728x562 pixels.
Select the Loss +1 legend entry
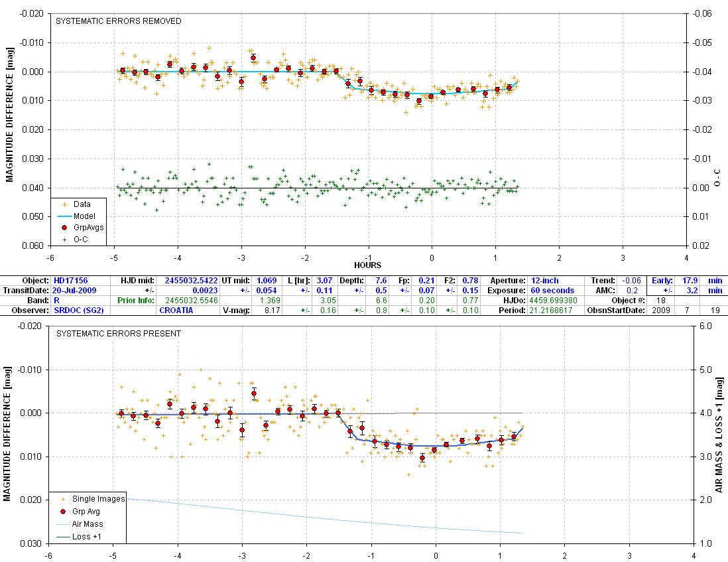pyautogui.click(x=79, y=536)
